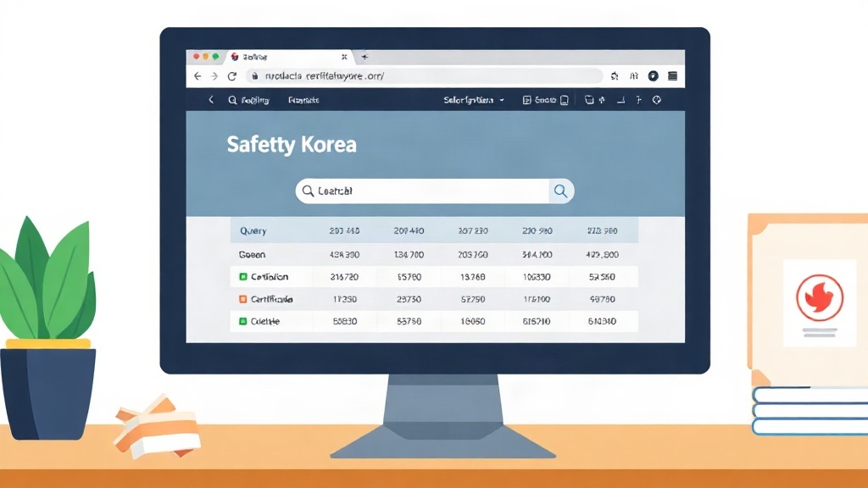Click the boxed play icon in the navbar
Screen dimensions: 868x488
point(527,100)
